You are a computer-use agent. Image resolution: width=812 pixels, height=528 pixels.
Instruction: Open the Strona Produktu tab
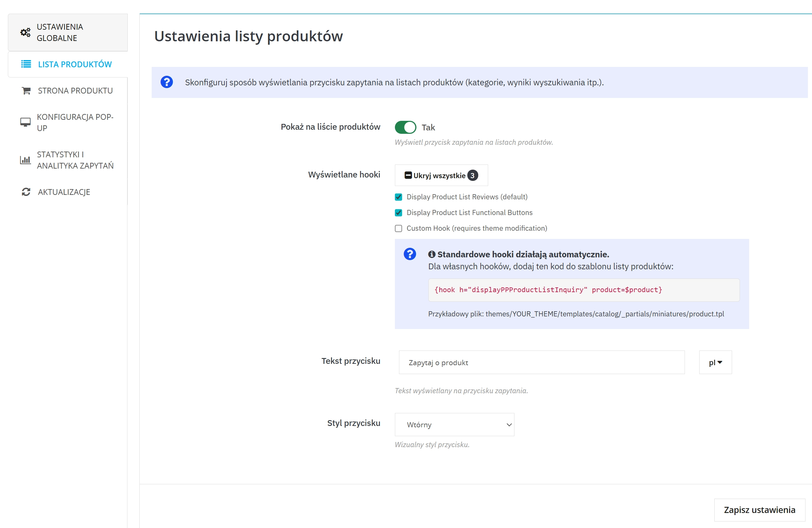(x=75, y=91)
